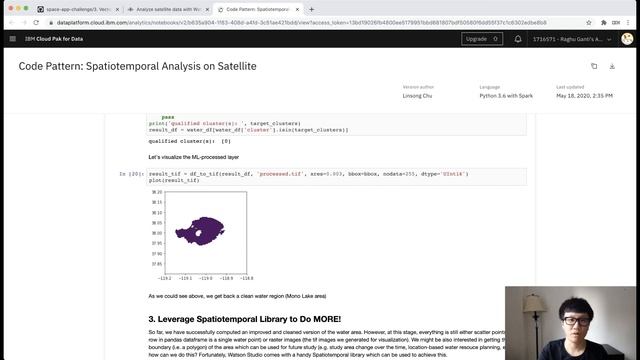The height and width of the screenshot is (360, 640).
Task: Open the user avatar profile
Action: click(x=627, y=39)
